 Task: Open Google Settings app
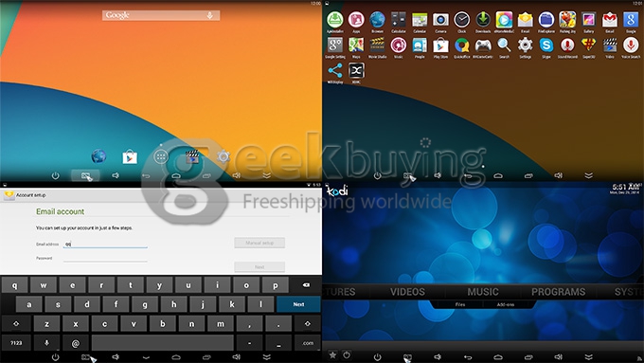tap(334, 45)
